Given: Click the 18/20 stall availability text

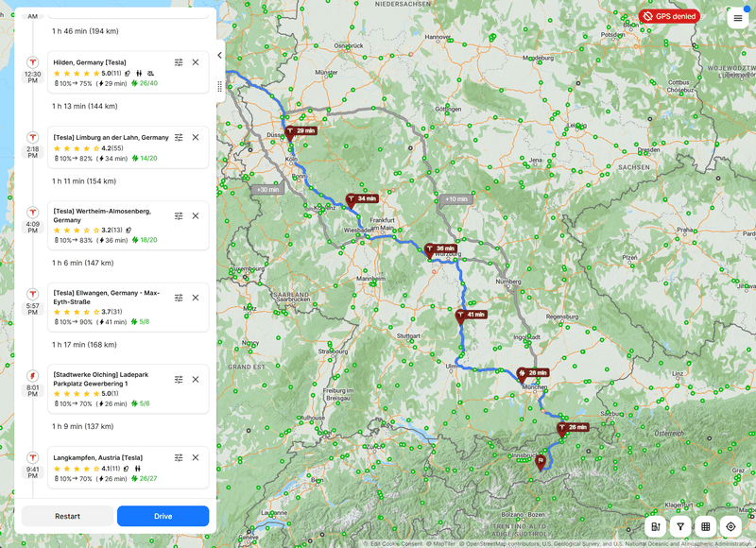Looking at the screenshot, I should [x=148, y=240].
